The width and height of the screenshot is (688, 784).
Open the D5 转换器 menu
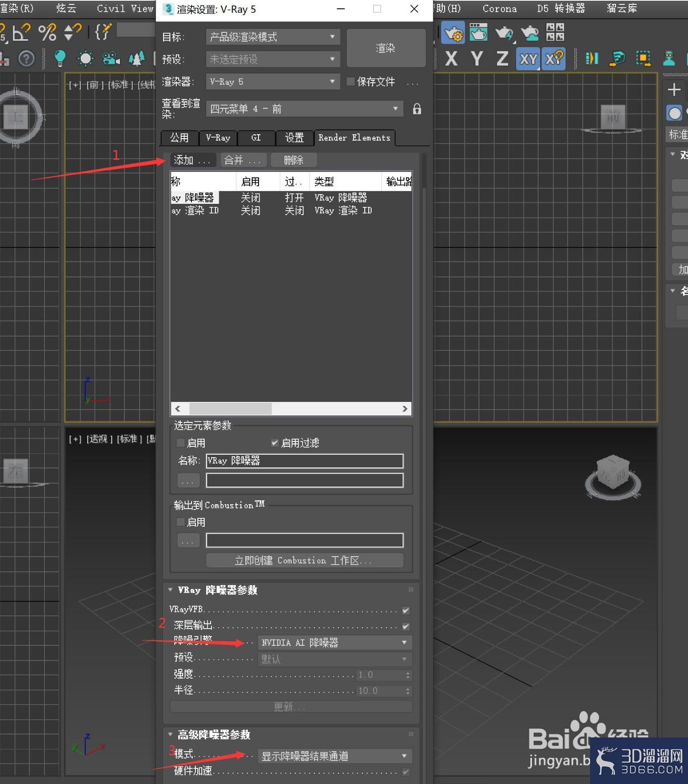(x=561, y=8)
